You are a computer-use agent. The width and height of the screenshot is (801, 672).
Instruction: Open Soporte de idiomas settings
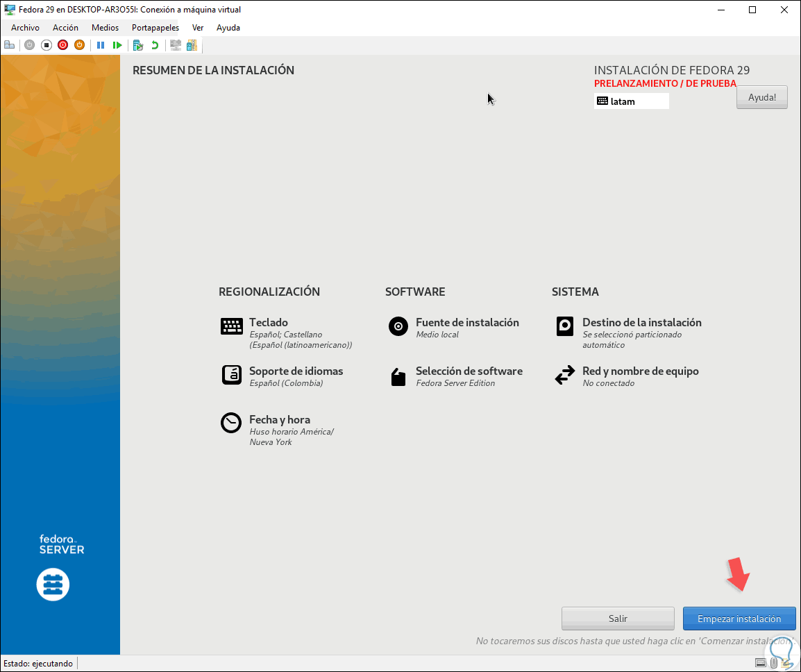(x=296, y=371)
